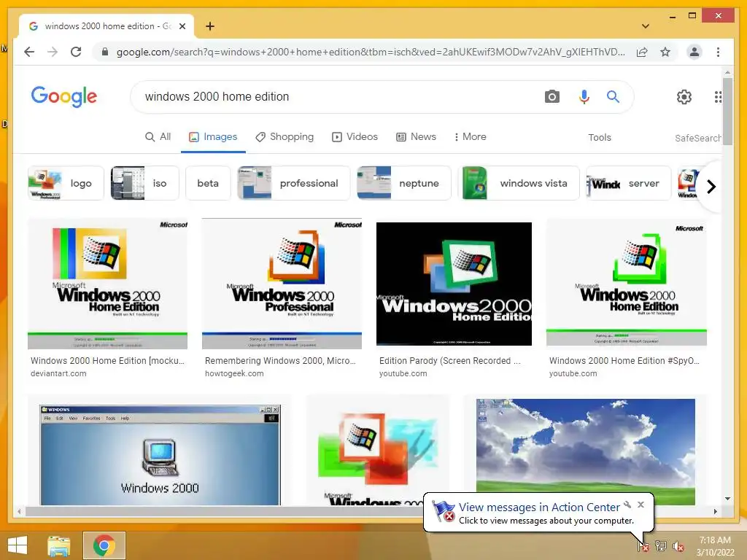The height and width of the screenshot is (560, 747).
Task: Bookmark this page with the star
Action: pyautogui.click(x=665, y=52)
